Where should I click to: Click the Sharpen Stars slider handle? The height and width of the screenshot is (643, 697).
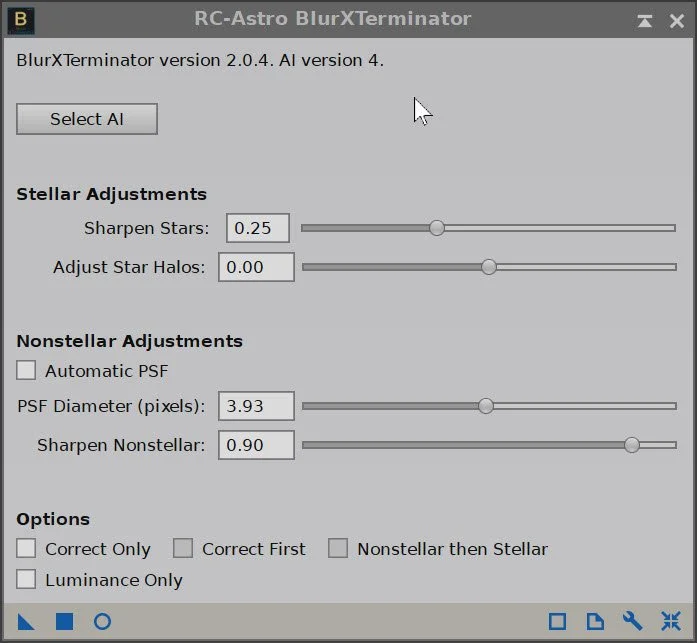pos(437,228)
